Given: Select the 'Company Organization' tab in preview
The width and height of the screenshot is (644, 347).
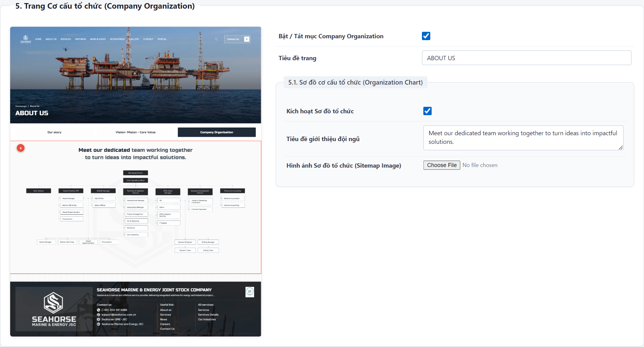Looking at the screenshot, I should point(217,132).
